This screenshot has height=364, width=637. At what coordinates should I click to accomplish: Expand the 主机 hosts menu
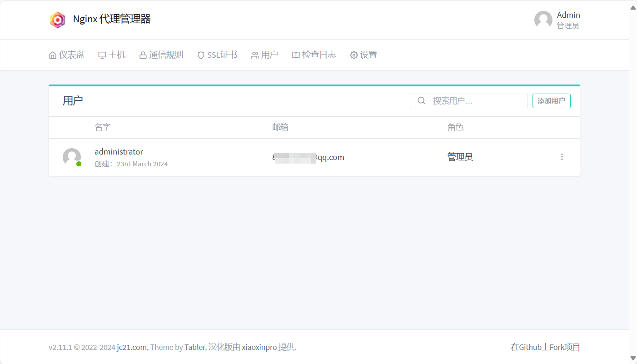coord(112,55)
